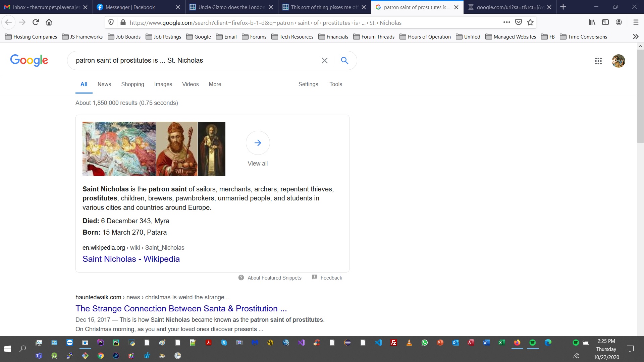Show more bookmarks chevron
644x362 pixels.
(x=636, y=37)
